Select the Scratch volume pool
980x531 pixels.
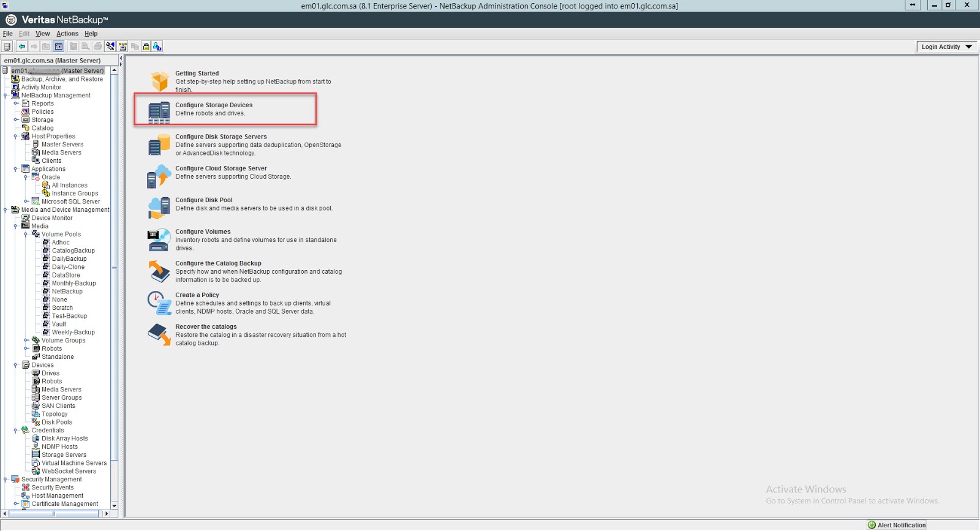[x=62, y=308]
